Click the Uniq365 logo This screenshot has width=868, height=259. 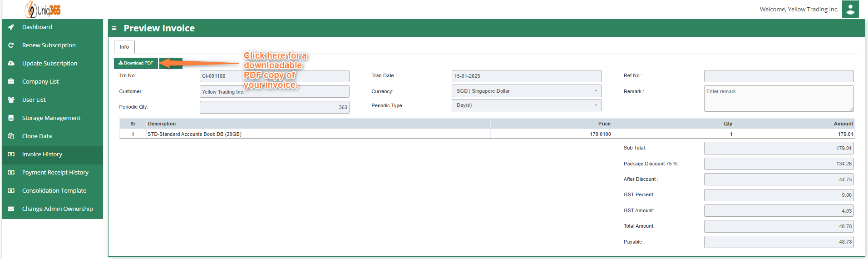43,10
